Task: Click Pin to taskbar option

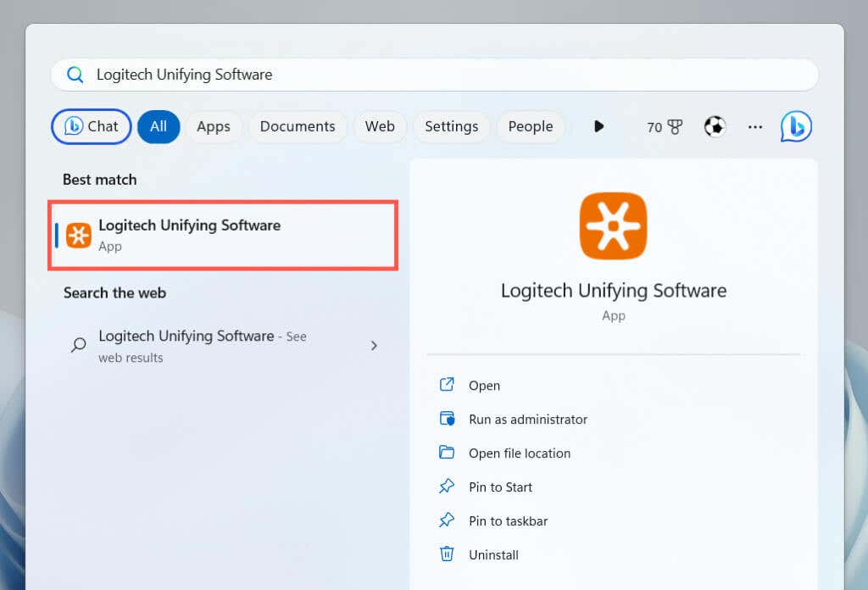Action: pyautogui.click(x=508, y=520)
